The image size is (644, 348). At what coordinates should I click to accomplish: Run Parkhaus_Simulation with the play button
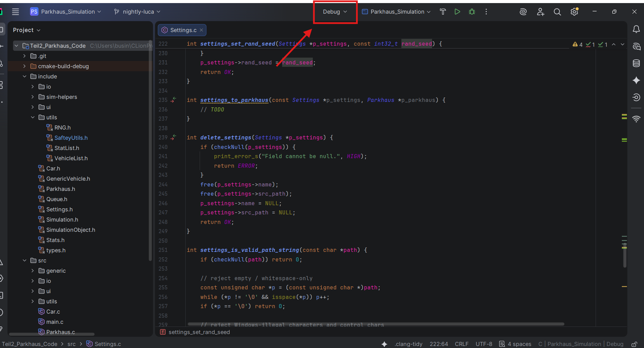457,12
